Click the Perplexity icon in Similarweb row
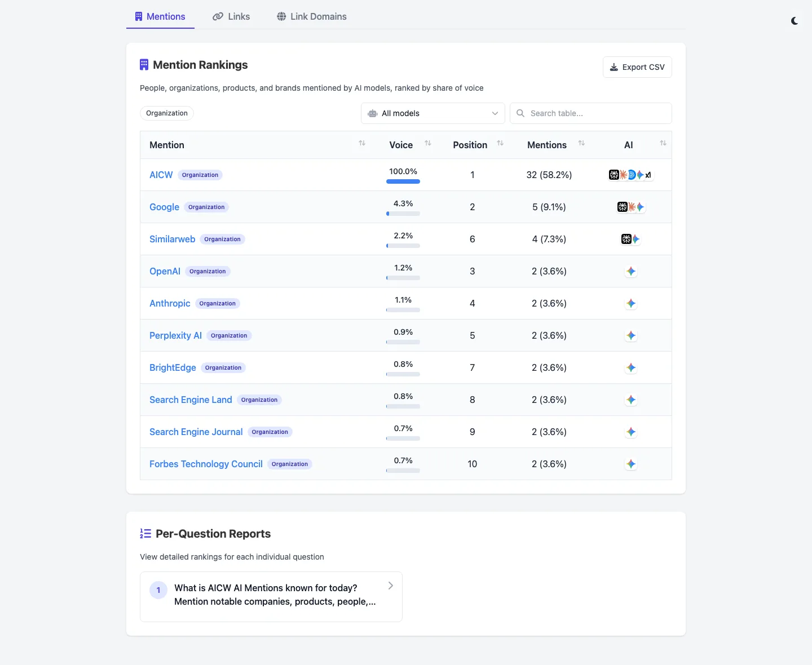This screenshot has width=812, height=665. (x=626, y=239)
